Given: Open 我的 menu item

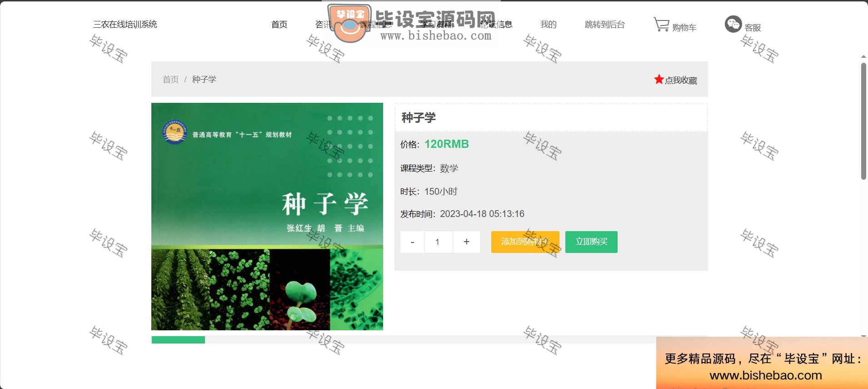Looking at the screenshot, I should tap(548, 25).
